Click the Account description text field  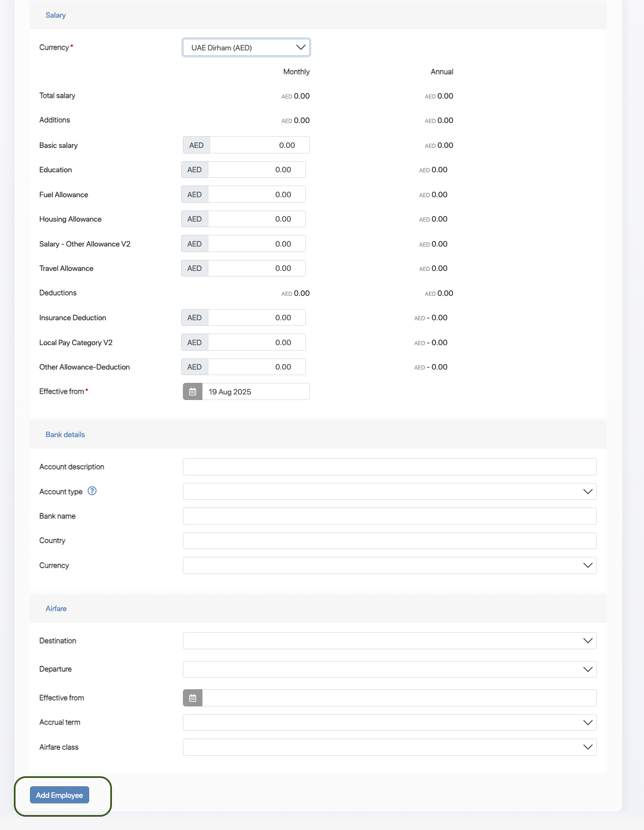pos(389,467)
